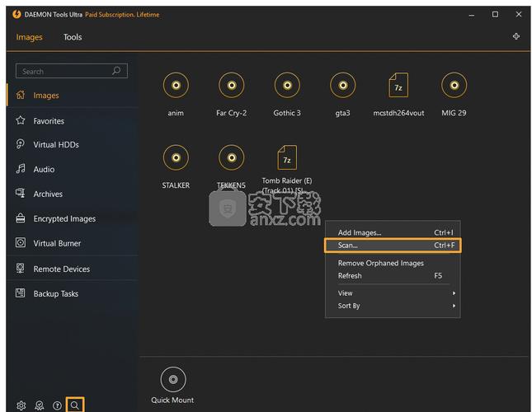
Task: Open the Audio section
Action: (73, 169)
